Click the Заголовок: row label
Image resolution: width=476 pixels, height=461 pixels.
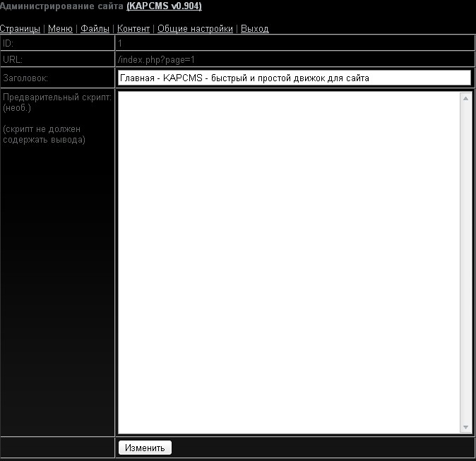point(25,78)
